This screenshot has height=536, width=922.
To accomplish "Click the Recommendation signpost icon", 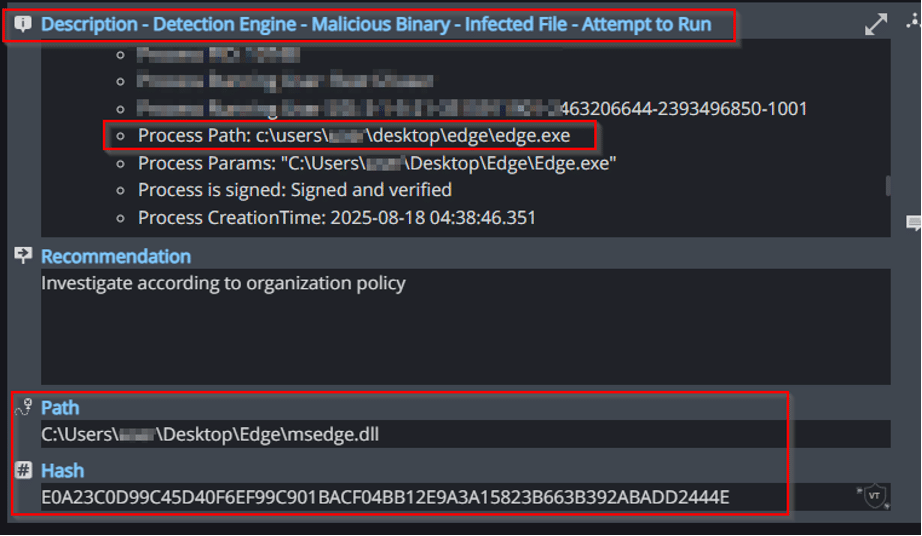I will [23, 256].
